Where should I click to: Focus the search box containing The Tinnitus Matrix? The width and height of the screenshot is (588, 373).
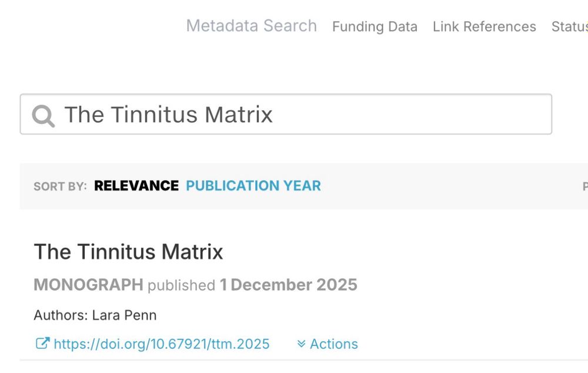coord(286,114)
